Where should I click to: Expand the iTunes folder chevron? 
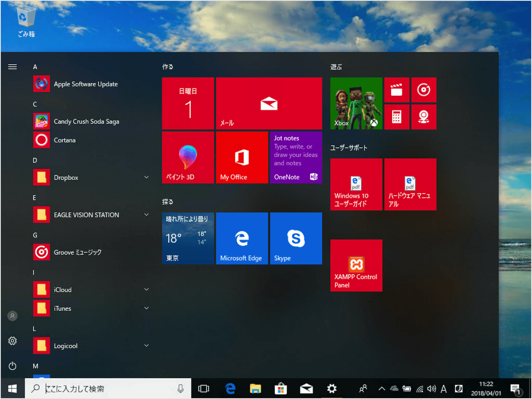(146, 308)
